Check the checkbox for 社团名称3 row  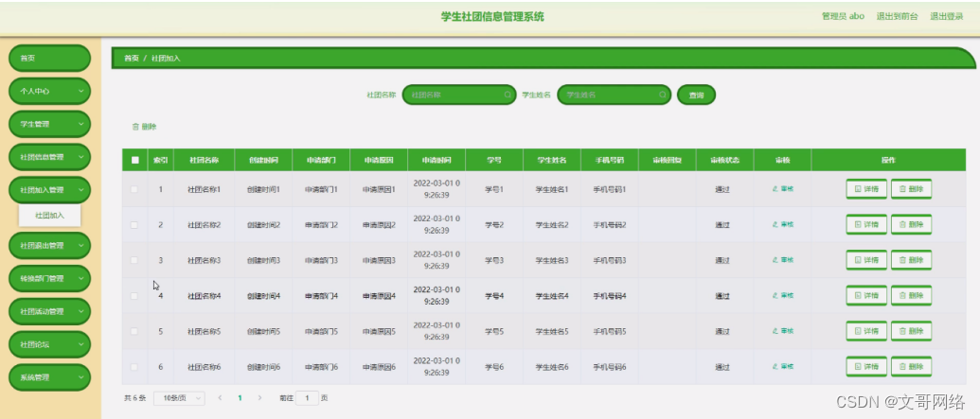tap(134, 260)
